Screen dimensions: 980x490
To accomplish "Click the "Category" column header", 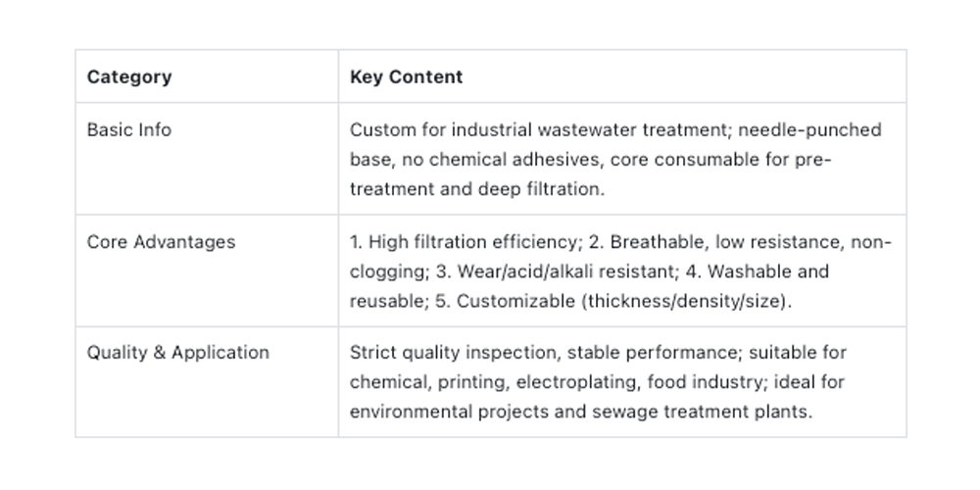I will (128, 77).
